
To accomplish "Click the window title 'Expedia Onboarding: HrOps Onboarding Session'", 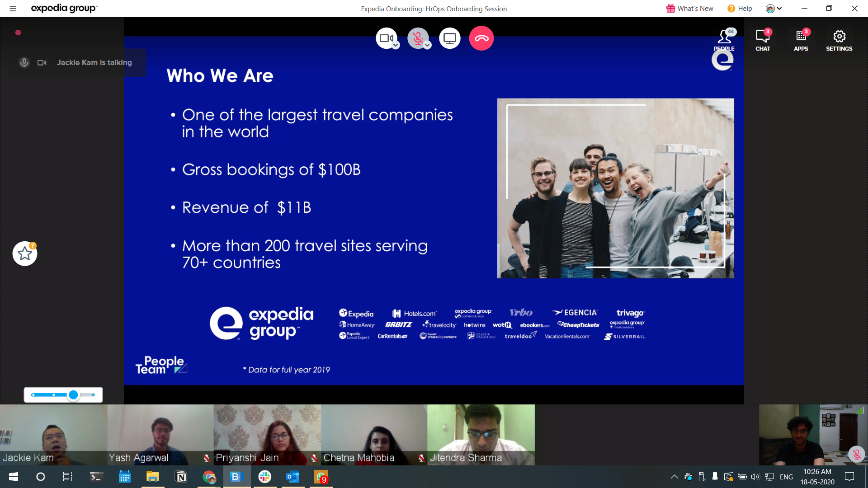I will coord(434,9).
